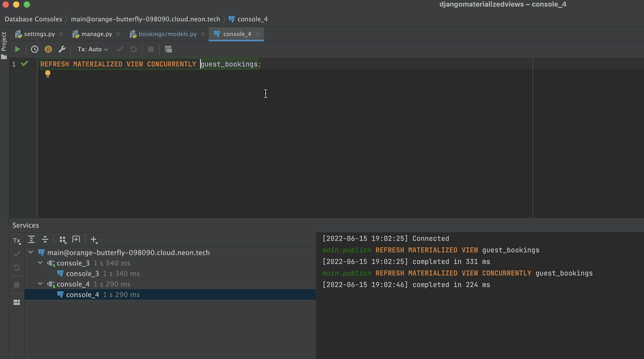This screenshot has height=359, width=644.
Task: Select console_3 group row in Services
Action: click(x=170, y=263)
